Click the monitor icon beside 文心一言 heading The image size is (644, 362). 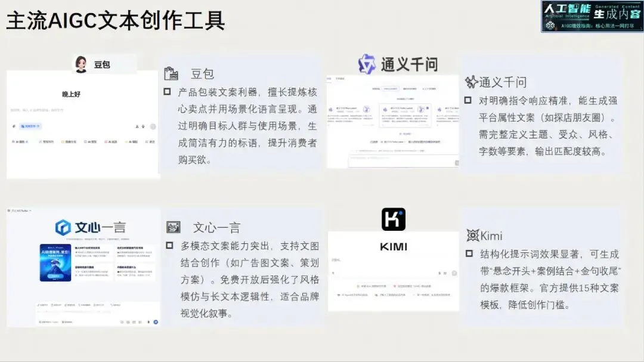[174, 227]
